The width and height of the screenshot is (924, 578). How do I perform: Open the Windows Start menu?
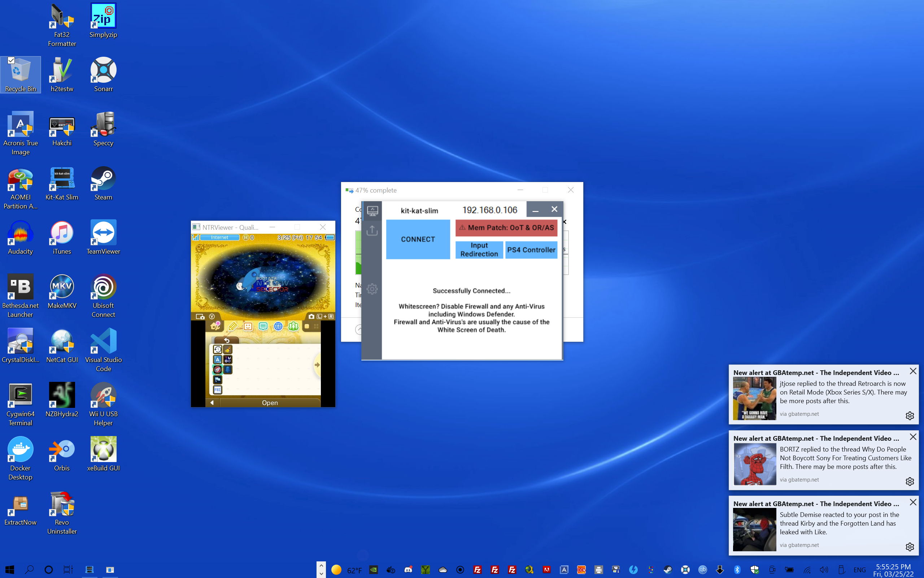[x=9, y=570]
